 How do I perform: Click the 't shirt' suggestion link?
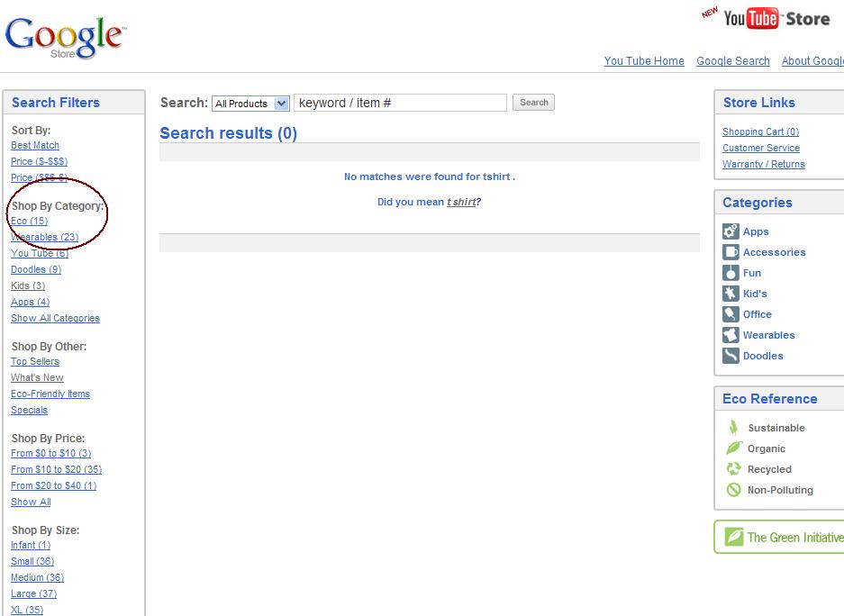coord(461,202)
